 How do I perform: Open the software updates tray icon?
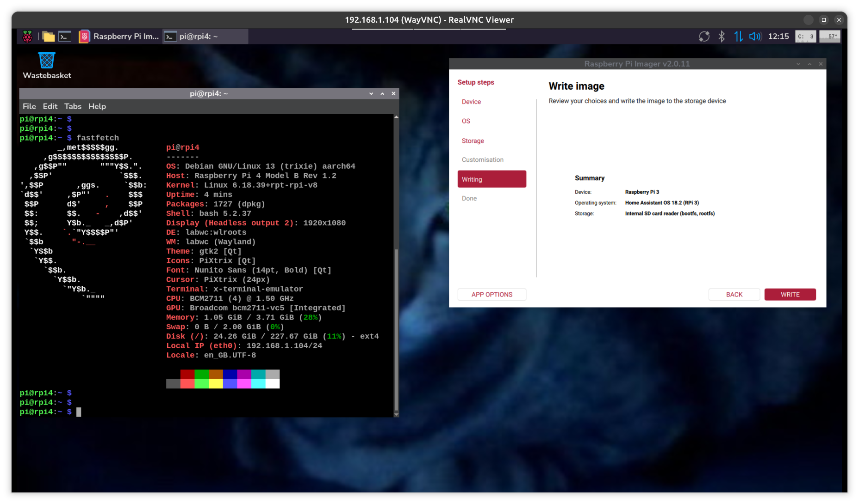click(x=704, y=37)
